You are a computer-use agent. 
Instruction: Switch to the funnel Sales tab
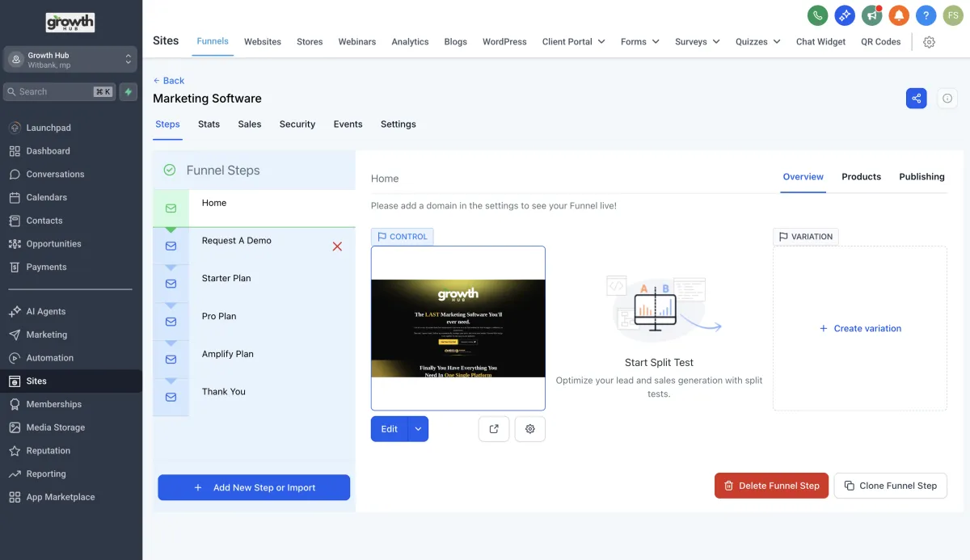tap(250, 124)
